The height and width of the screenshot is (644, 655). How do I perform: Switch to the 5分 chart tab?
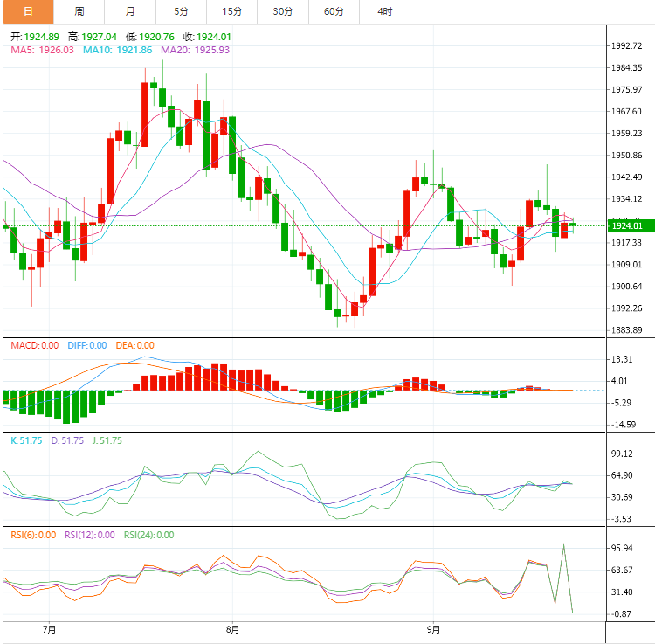pos(181,11)
